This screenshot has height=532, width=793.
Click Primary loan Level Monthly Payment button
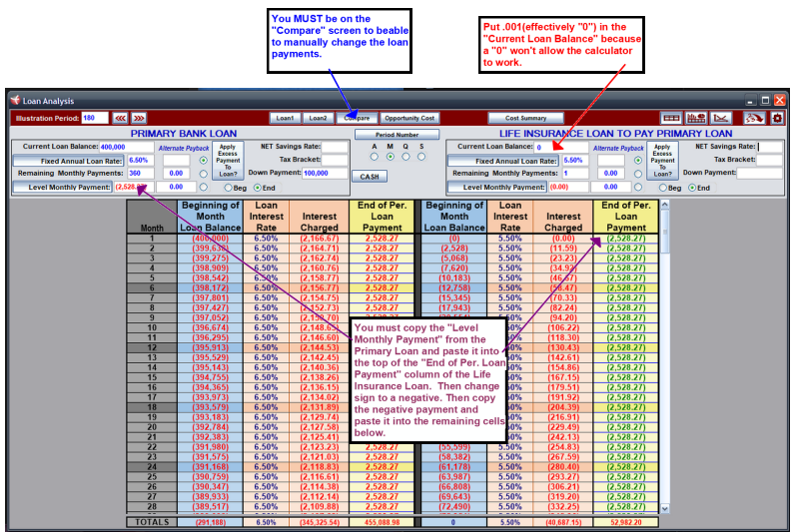(63, 187)
